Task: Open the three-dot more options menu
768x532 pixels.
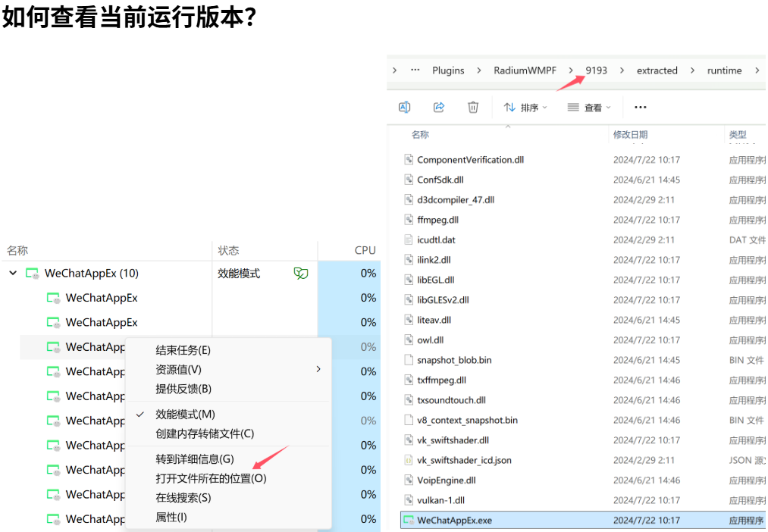Action: tap(641, 108)
